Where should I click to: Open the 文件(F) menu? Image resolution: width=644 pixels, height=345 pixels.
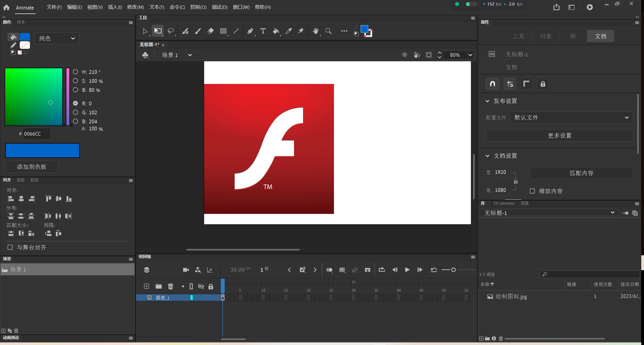(54, 7)
